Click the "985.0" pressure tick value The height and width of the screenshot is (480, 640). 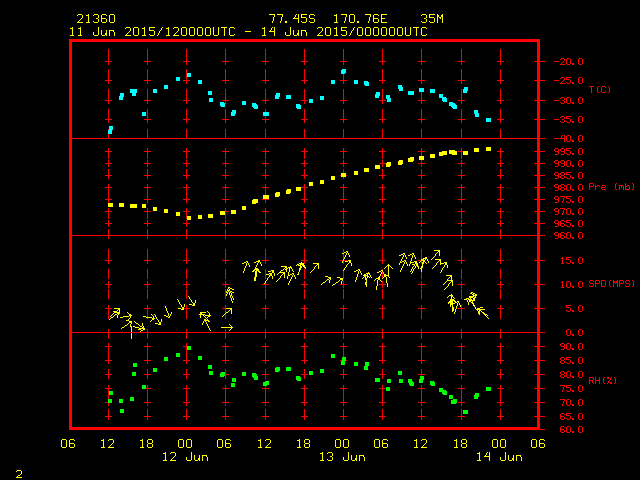(569, 176)
